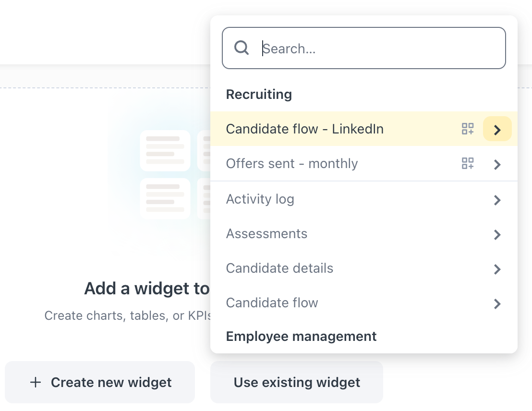
Task: Click the magnifying glass search icon
Action: pos(242,48)
